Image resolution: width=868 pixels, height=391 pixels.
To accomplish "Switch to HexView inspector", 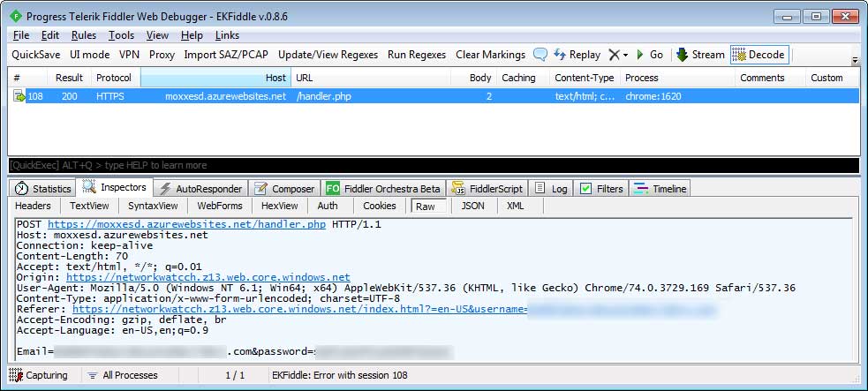I will (x=280, y=206).
